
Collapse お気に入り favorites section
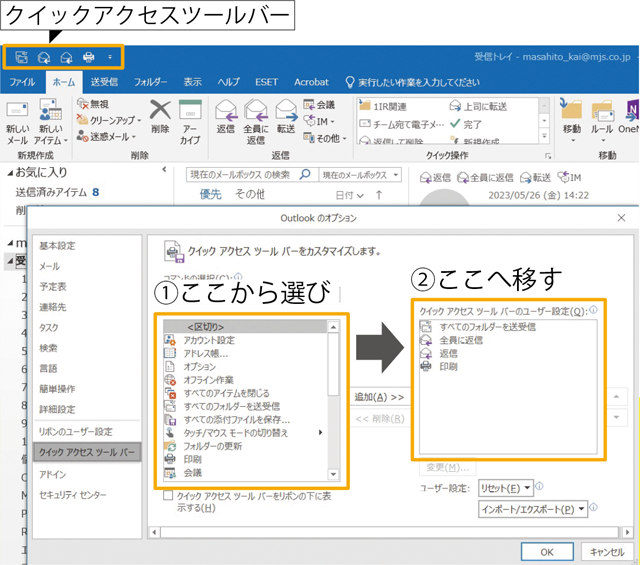click(10, 173)
